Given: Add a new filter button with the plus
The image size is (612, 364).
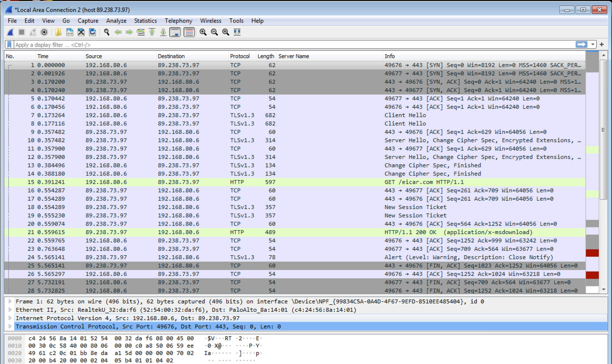Looking at the screenshot, I should [602, 44].
